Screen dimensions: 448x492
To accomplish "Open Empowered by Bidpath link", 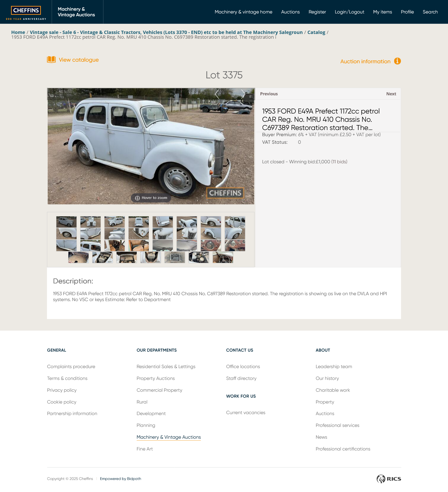I will pyautogui.click(x=120, y=479).
